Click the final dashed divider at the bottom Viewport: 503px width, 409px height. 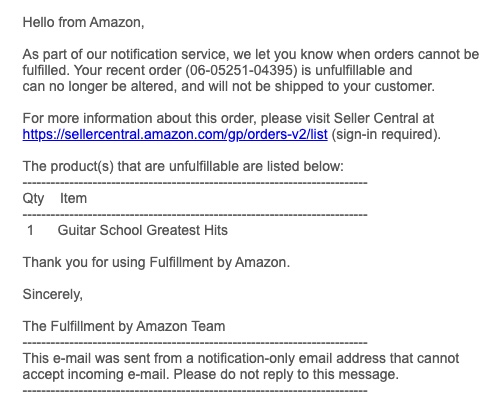195,391
